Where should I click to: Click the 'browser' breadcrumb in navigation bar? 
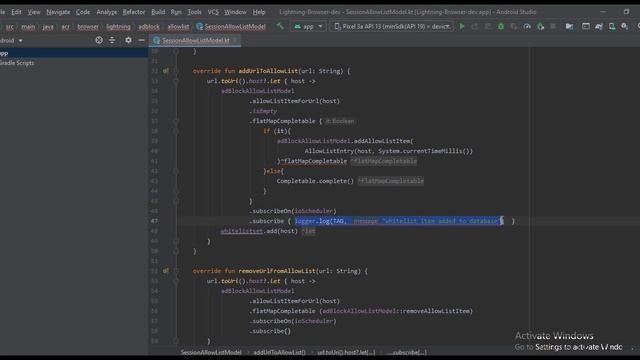click(x=88, y=27)
